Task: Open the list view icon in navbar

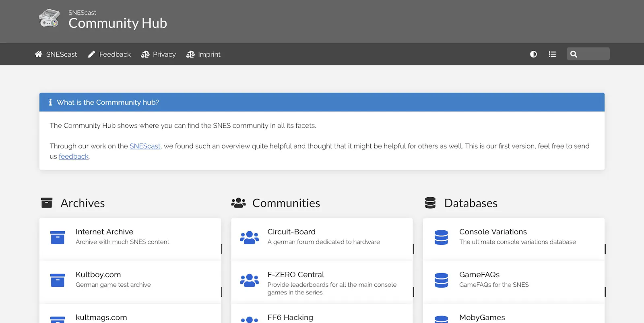Action: pyautogui.click(x=552, y=54)
